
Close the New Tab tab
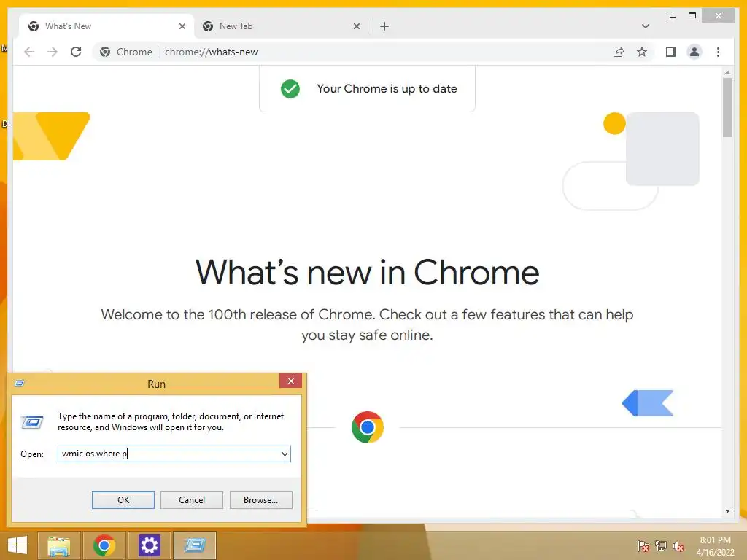pyautogui.click(x=356, y=26)
